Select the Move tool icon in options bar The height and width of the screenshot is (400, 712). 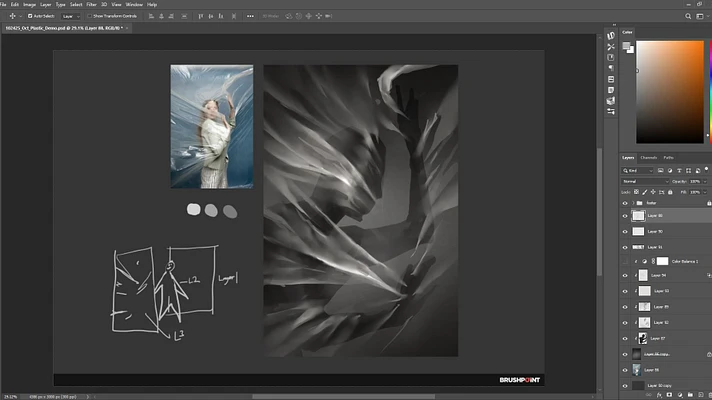click(x=12, y=16)
